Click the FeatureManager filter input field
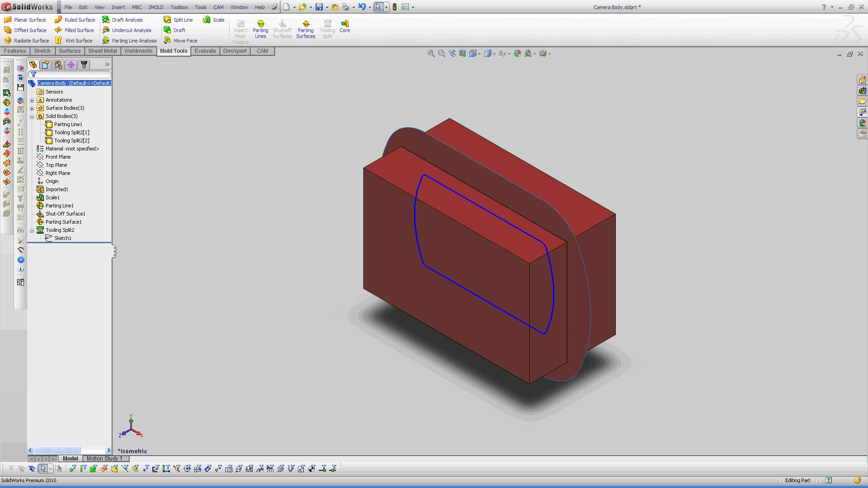This screenshot has height=488, width=868. pos(70,74)
